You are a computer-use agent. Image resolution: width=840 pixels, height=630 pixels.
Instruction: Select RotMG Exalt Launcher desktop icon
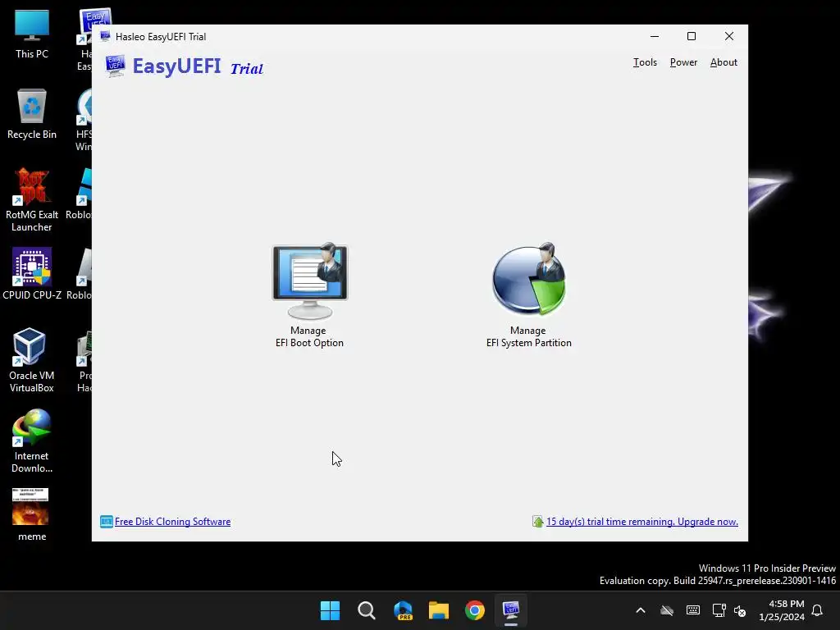[32, 200]
